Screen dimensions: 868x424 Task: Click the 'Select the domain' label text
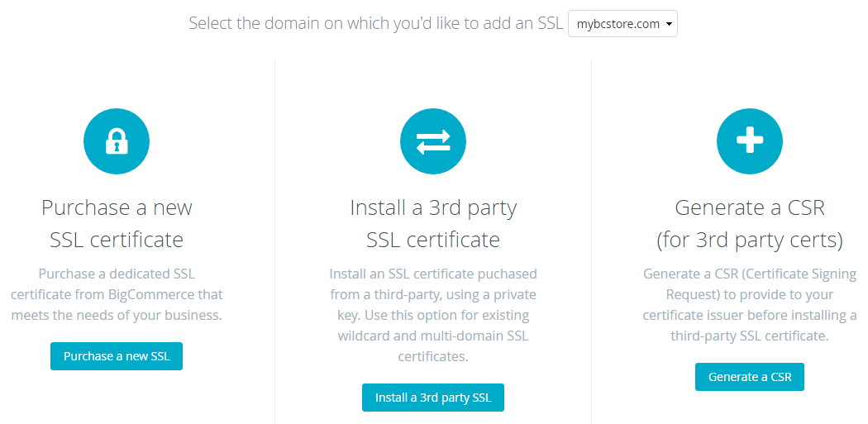pyautogui.click(x=376, y=24)
